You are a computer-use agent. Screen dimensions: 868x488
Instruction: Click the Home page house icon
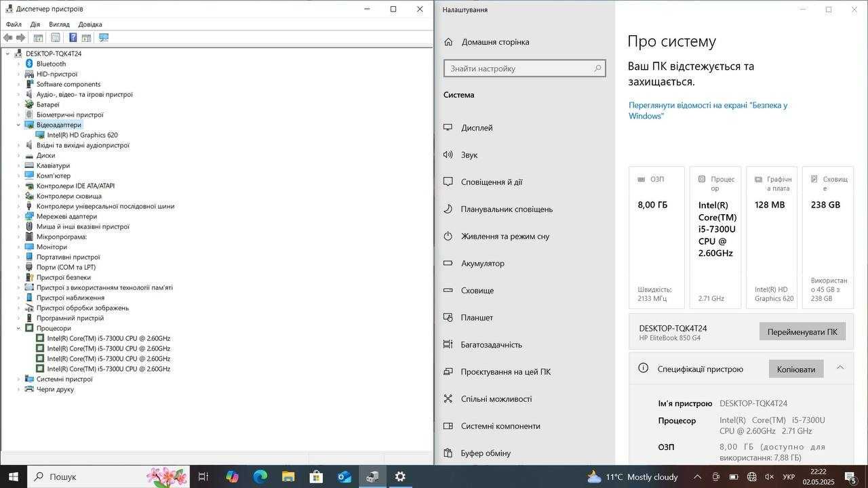point(448,42)
